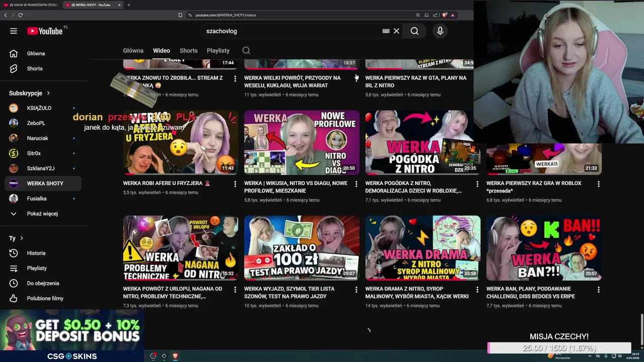Open the YouTube hamburger guide menu
644x362 pixels.
[x=14, y=31]
